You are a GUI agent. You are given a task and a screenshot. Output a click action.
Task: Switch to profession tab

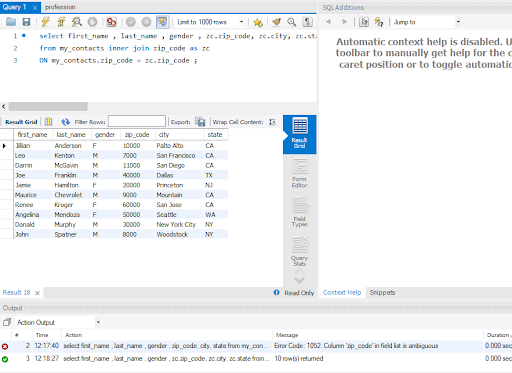click(x=60, y=7)
